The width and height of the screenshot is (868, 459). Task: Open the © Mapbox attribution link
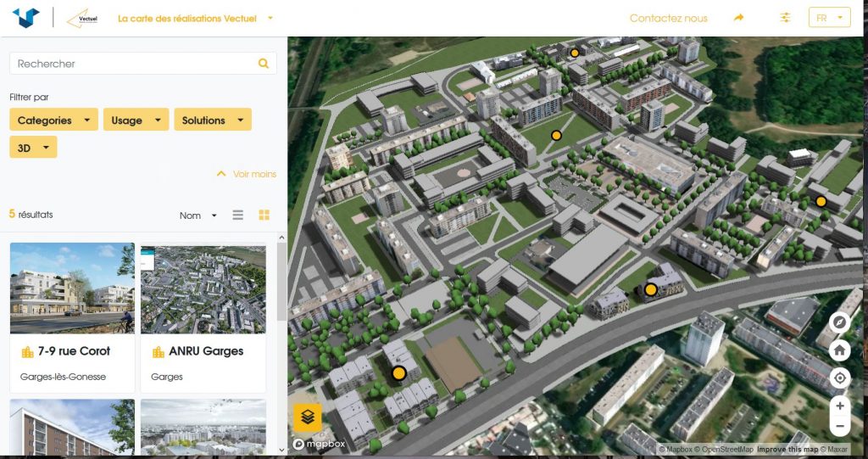[x=675, y=451]
